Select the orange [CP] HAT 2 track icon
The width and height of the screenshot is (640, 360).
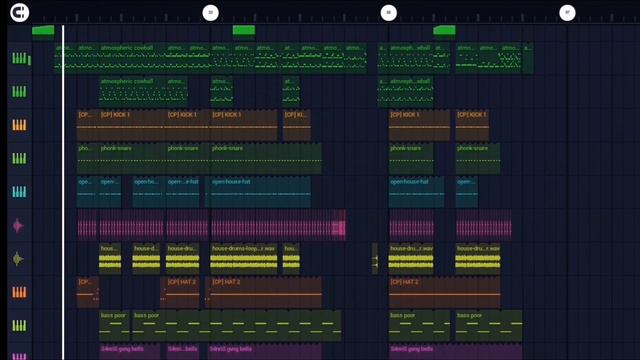tap(19, 292)
